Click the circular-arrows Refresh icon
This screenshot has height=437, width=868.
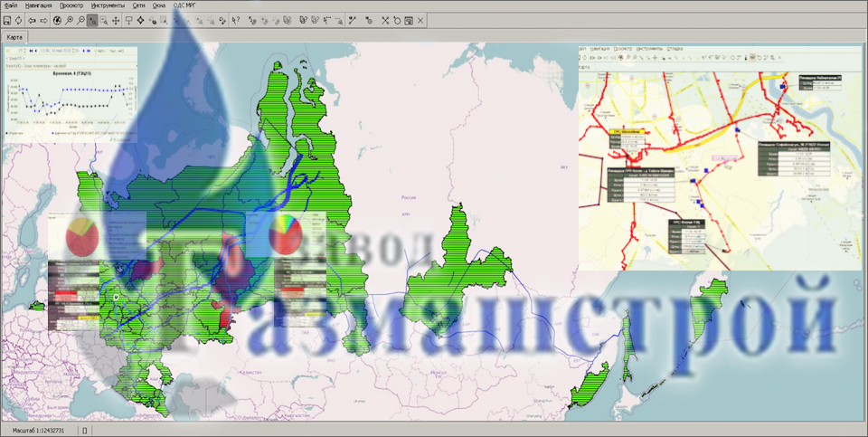[x=18, y=21]
